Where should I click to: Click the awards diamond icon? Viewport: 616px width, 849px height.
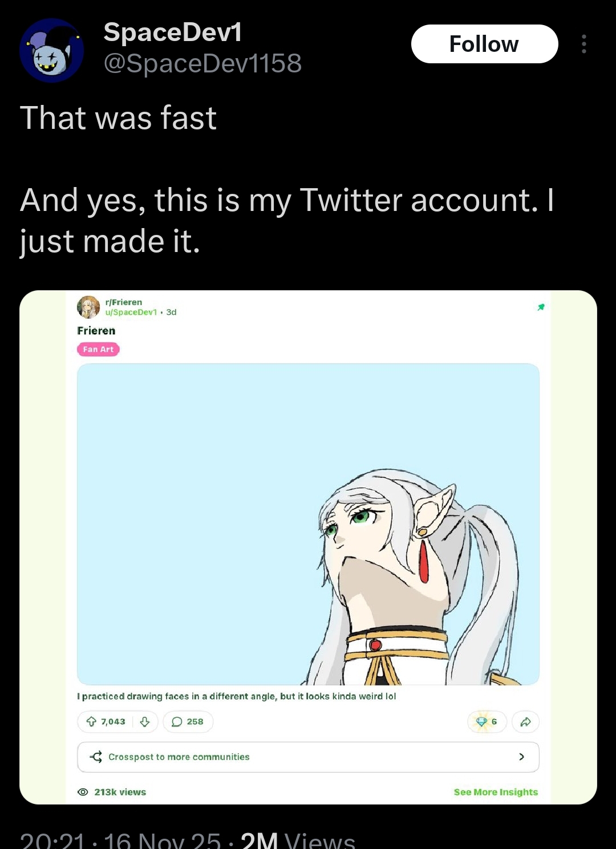tap(482, 722)
